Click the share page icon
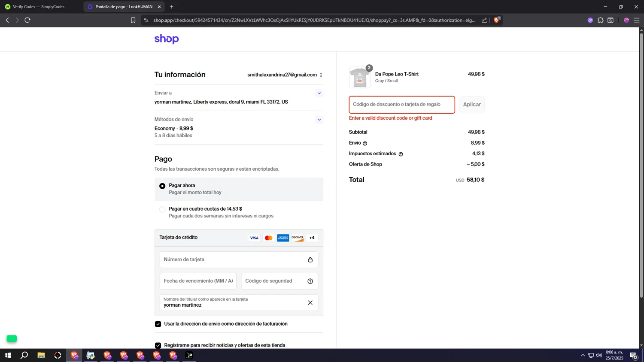 (x=484, y=20)
